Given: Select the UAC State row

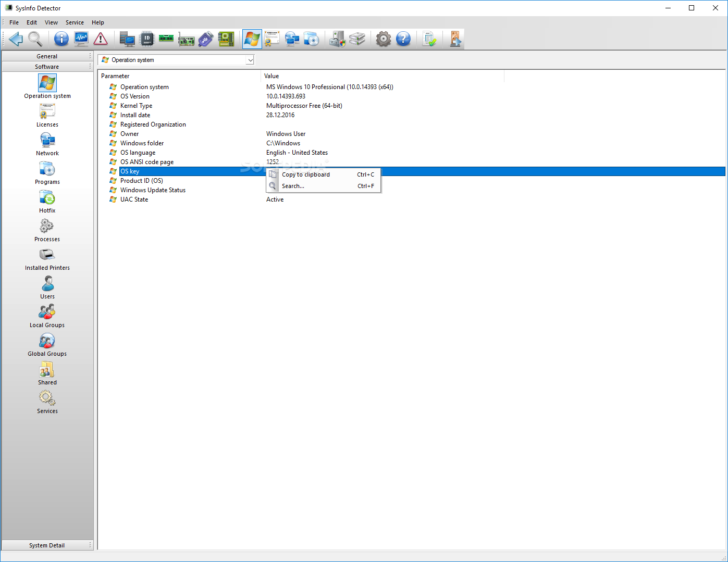Looking at the screenshot, I should [x=412, y=199].
